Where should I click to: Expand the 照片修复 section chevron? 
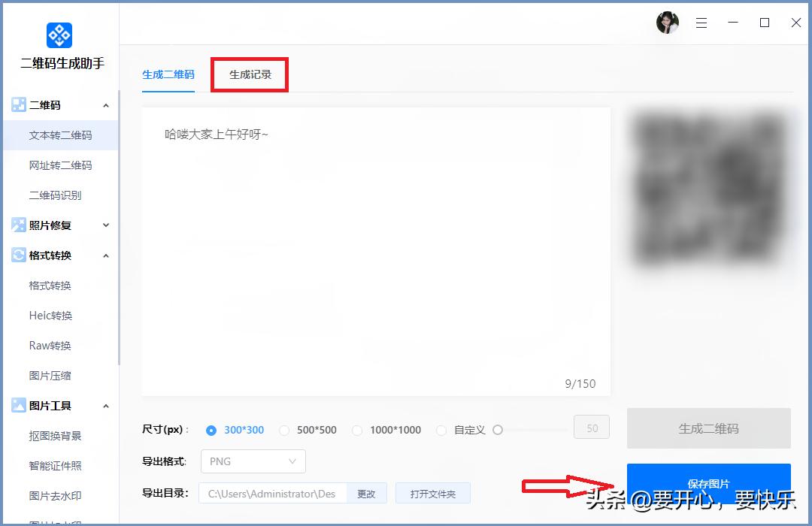click(105, 225)
